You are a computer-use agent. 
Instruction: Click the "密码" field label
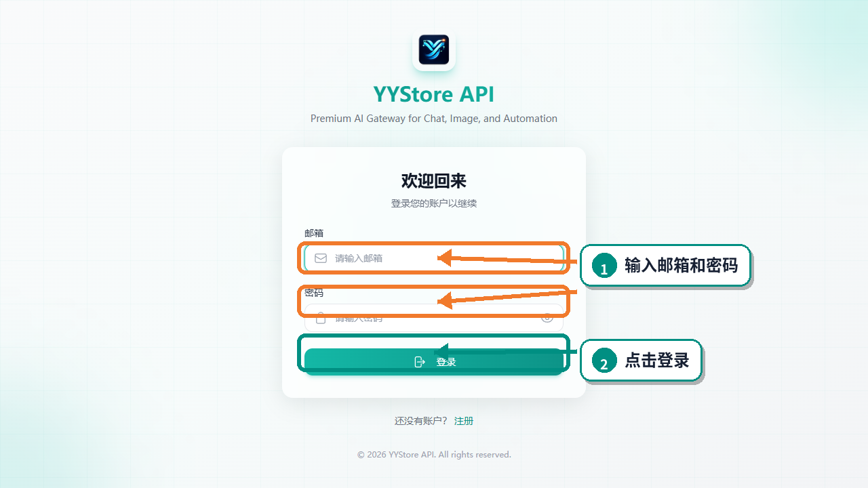314,293
